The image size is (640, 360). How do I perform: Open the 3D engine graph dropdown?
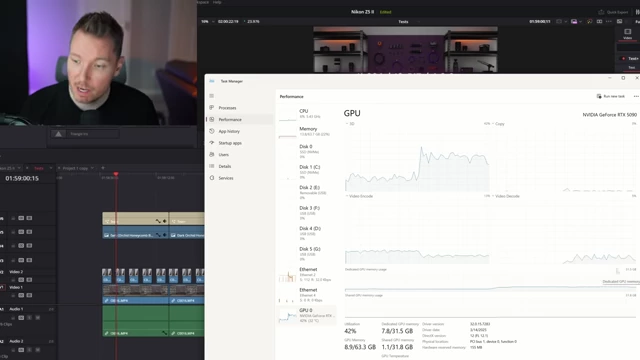click(x=350, y=124)
